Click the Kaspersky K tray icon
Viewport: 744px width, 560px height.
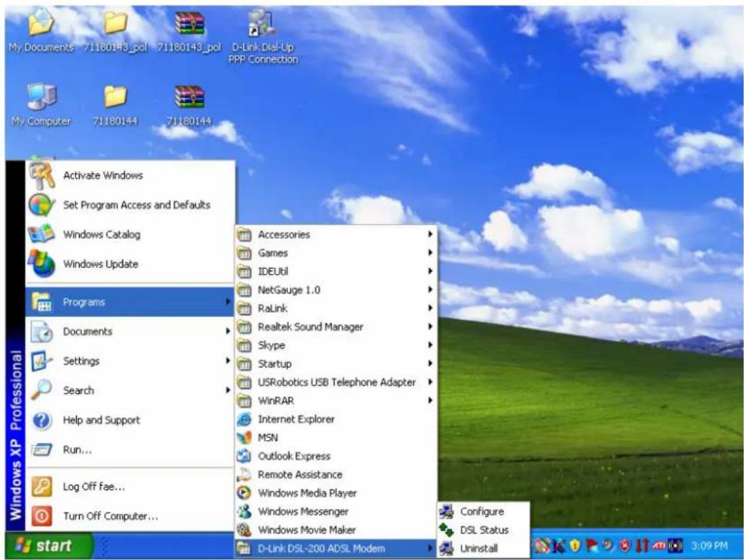coord(559,546)
